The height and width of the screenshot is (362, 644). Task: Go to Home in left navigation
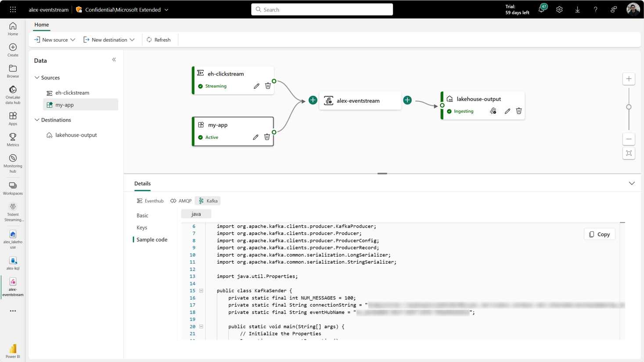[x=13, y=29]
